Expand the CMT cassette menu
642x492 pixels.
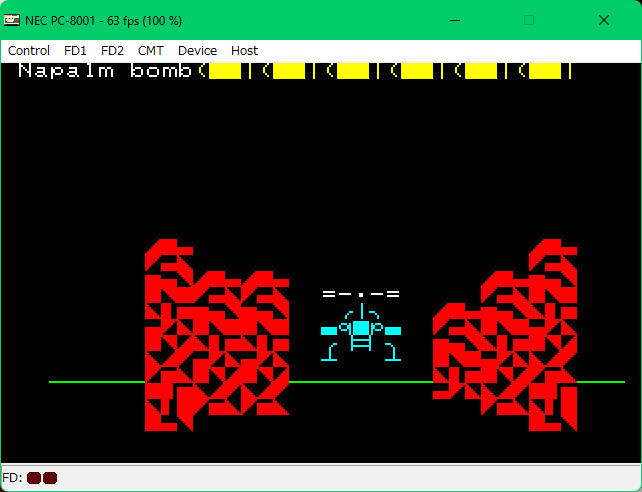[151, 50]
